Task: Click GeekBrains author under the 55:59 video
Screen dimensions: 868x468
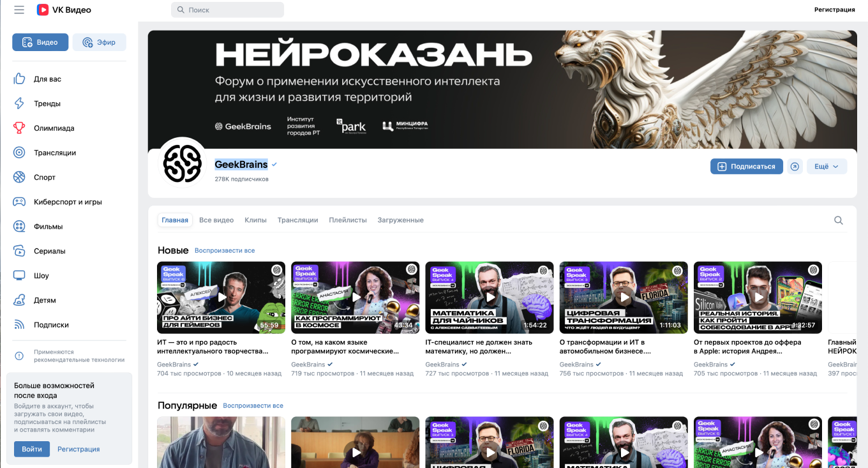Action: (x=174, y=365)
